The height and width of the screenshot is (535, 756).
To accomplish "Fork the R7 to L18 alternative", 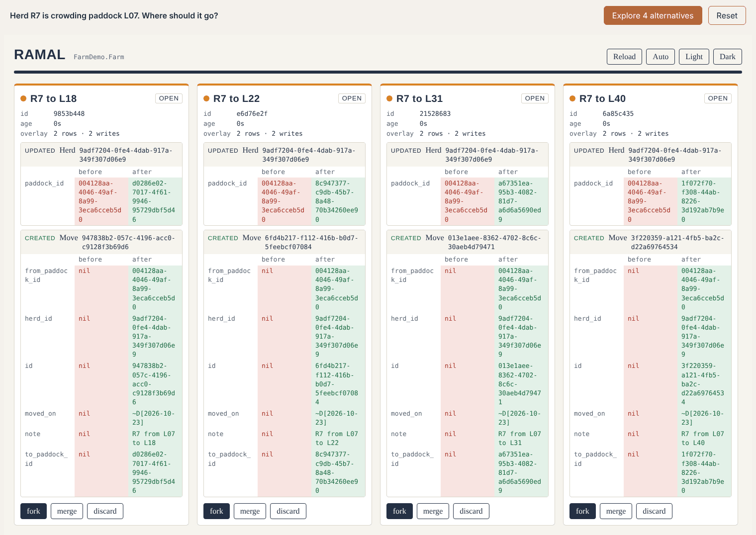I will point(33,511).
